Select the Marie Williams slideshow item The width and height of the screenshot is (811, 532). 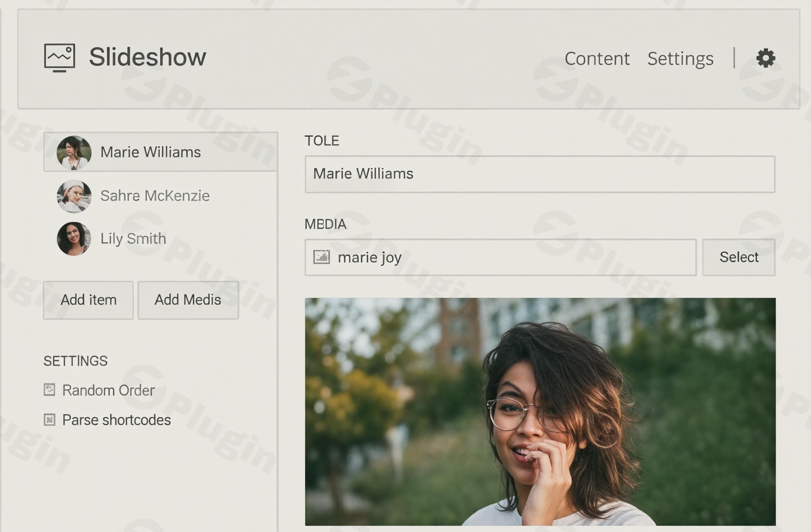(x=161, y=152)
